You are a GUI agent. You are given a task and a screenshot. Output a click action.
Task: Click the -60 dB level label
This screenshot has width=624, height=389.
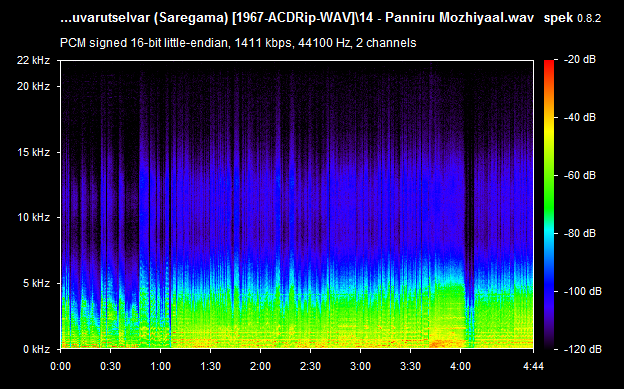(580, 175)
